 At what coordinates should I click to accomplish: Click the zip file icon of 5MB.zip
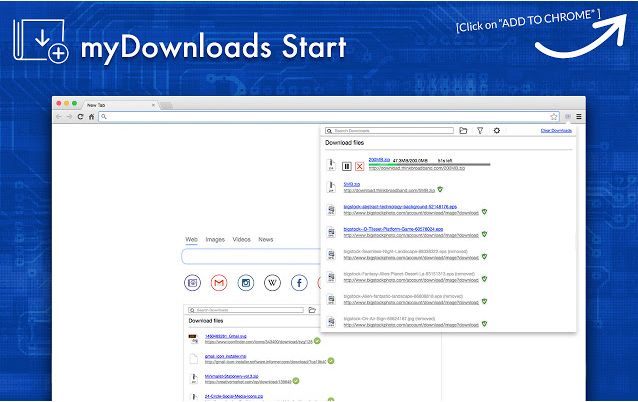coord(331,187)
